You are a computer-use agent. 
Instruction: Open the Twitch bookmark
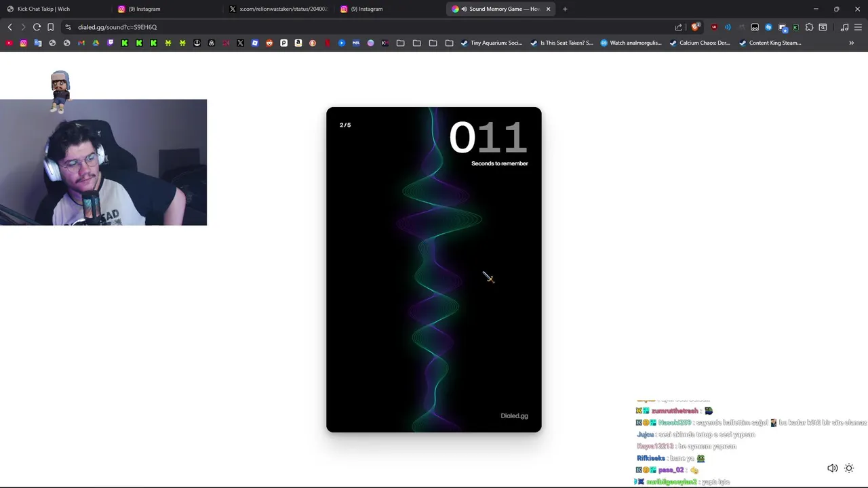tap(111, 43)
